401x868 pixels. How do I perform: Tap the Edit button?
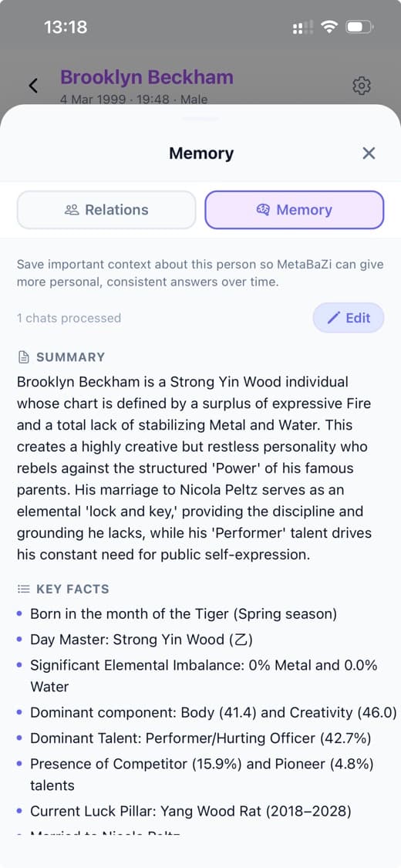coord(349,318)
